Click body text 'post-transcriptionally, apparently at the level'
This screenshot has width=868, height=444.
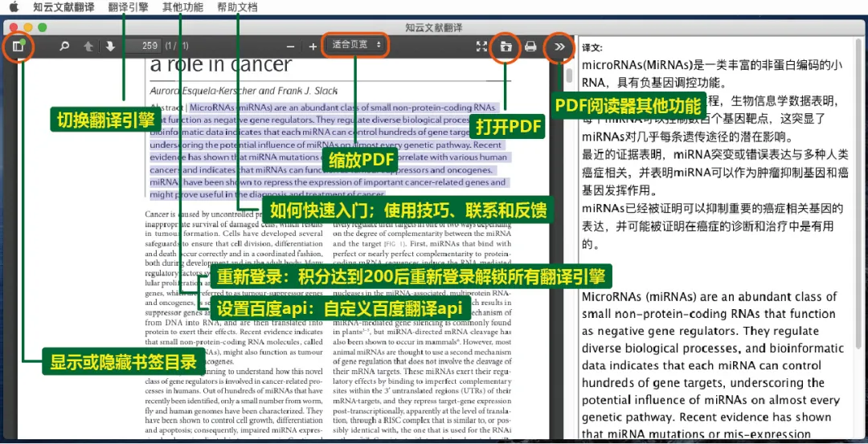point(423,412)
